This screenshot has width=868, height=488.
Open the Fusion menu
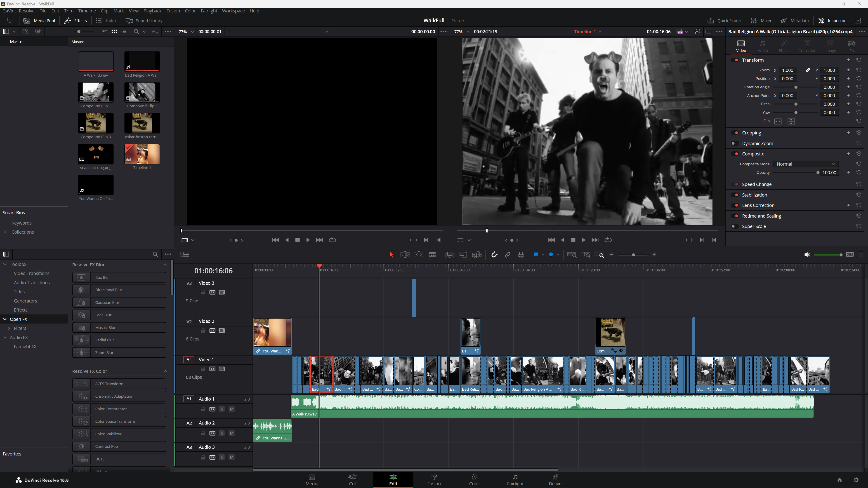click(x=173, y=11)
